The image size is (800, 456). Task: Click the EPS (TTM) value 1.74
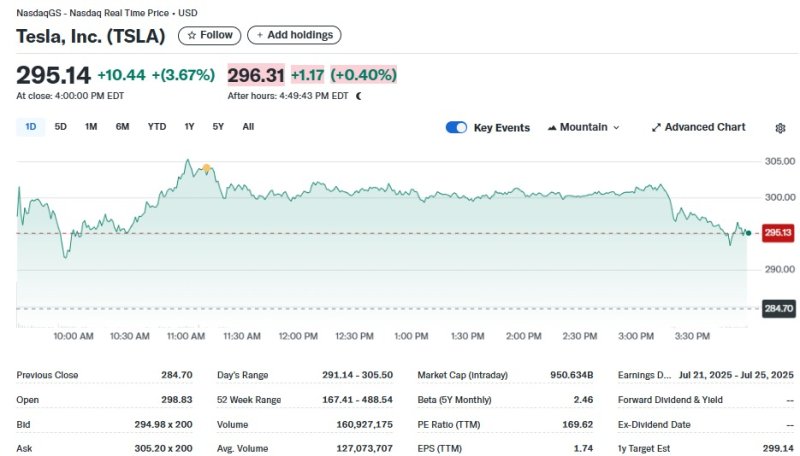(583, 449)
